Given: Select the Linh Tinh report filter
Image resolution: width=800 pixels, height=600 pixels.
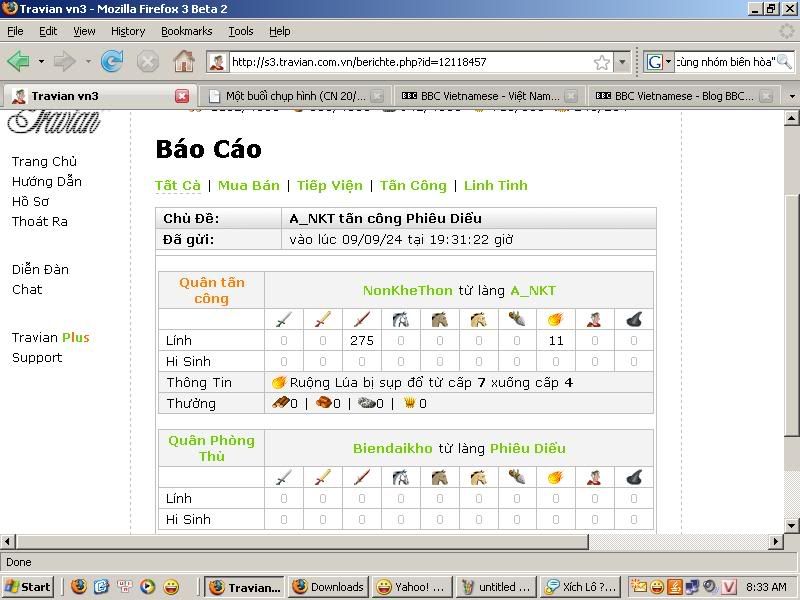Looking at the screenshot, I should tap(496, 185).
